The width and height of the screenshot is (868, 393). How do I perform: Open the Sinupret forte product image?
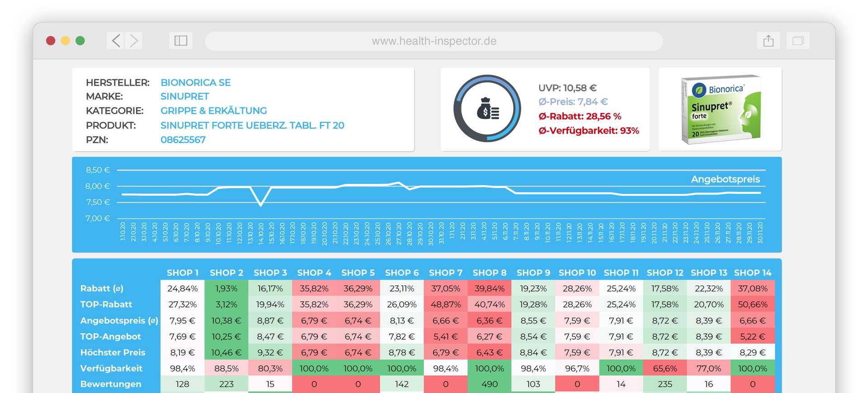[x=721, y=109]
